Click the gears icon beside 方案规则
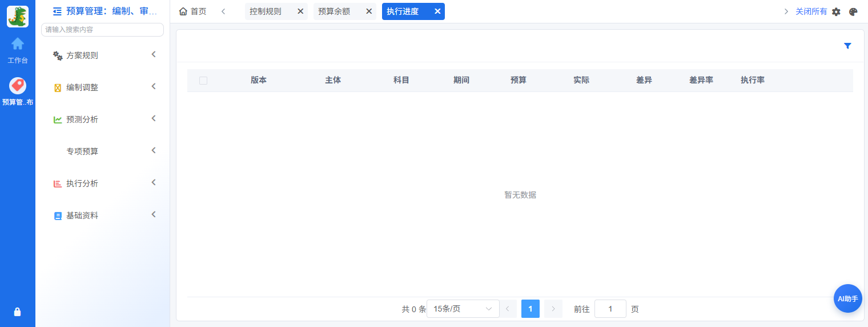This screenshot has height=327, width=868. [x=58, y=55]
